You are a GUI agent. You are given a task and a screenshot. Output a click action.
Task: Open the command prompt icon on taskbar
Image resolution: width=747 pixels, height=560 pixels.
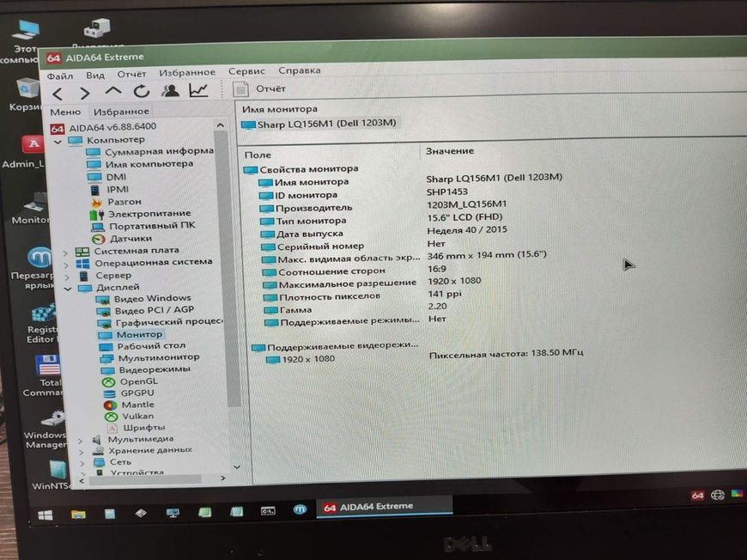[268, 511]
